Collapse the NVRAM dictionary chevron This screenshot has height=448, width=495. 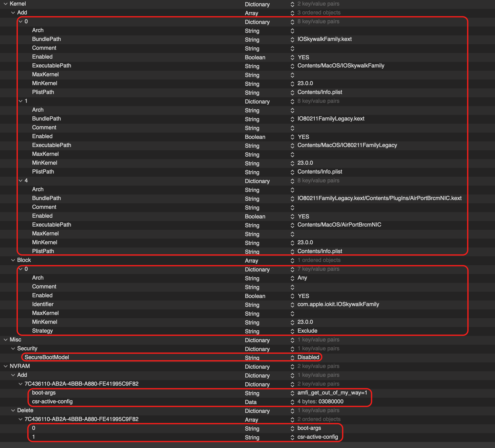click(x=6, y=366)
